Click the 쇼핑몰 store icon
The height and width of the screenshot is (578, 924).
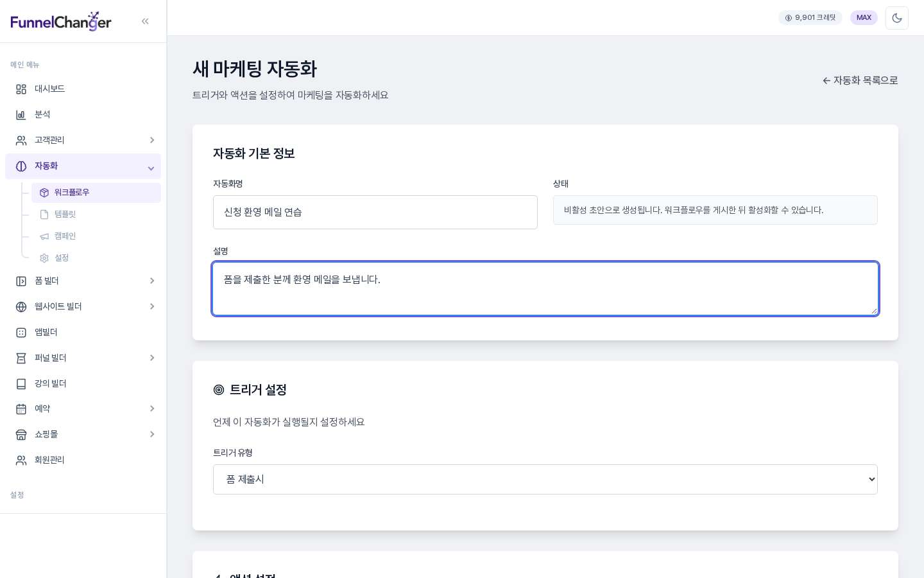coord(21,435)
